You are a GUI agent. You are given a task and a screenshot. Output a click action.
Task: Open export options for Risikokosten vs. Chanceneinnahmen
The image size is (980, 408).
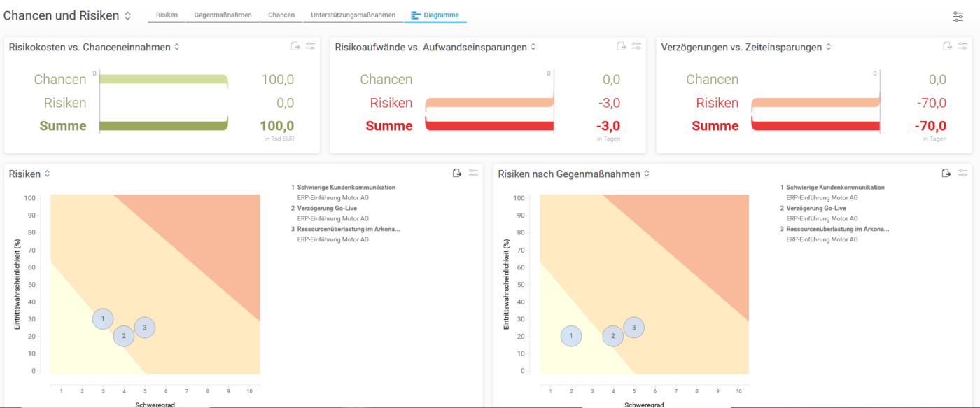pyautogui.click(x=295, y=45)
